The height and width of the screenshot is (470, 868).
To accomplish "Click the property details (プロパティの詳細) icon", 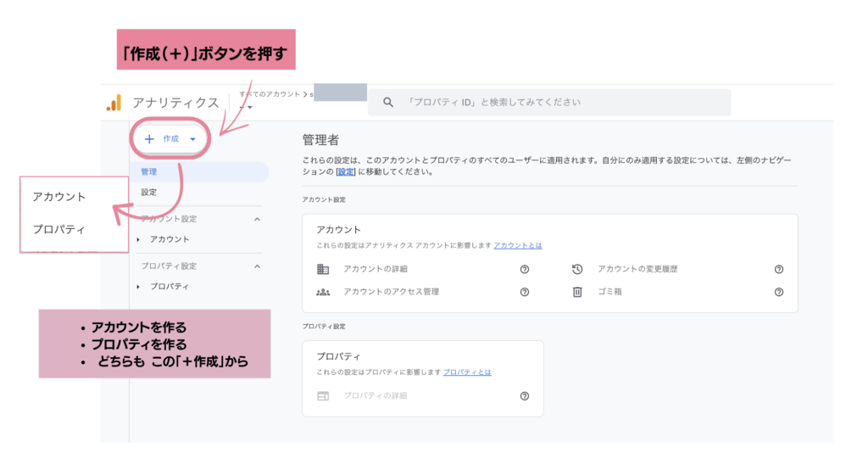I will (323, 396).
